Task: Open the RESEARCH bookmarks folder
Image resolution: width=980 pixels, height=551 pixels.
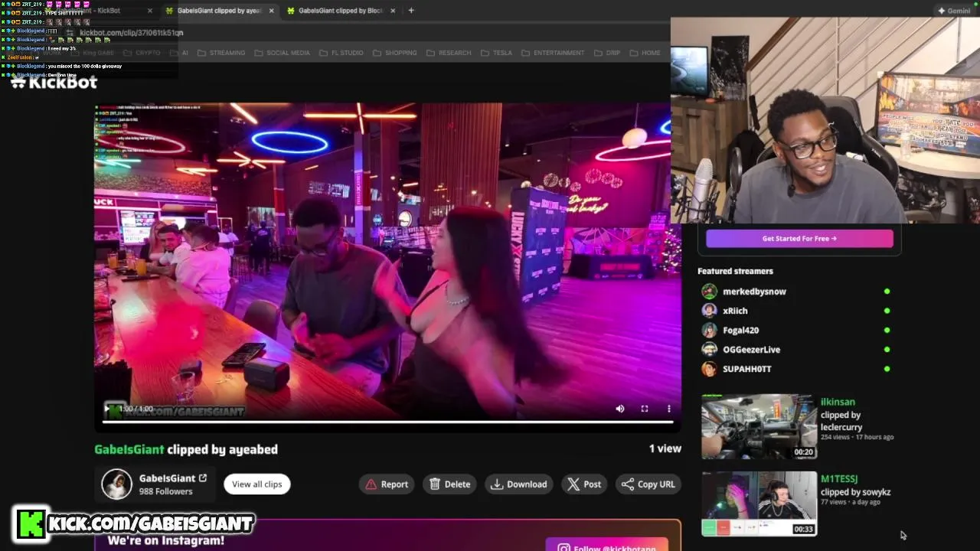Action: pos(449,53)
